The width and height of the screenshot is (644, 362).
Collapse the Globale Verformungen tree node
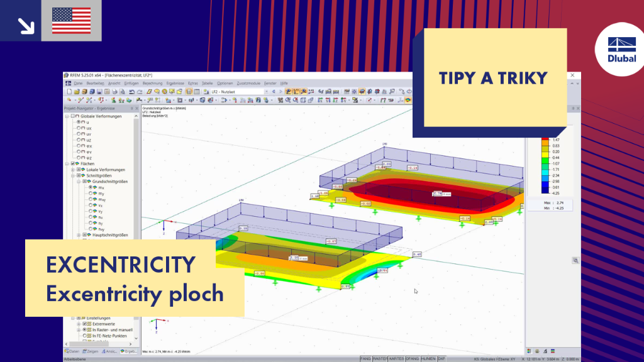[67, 116]
